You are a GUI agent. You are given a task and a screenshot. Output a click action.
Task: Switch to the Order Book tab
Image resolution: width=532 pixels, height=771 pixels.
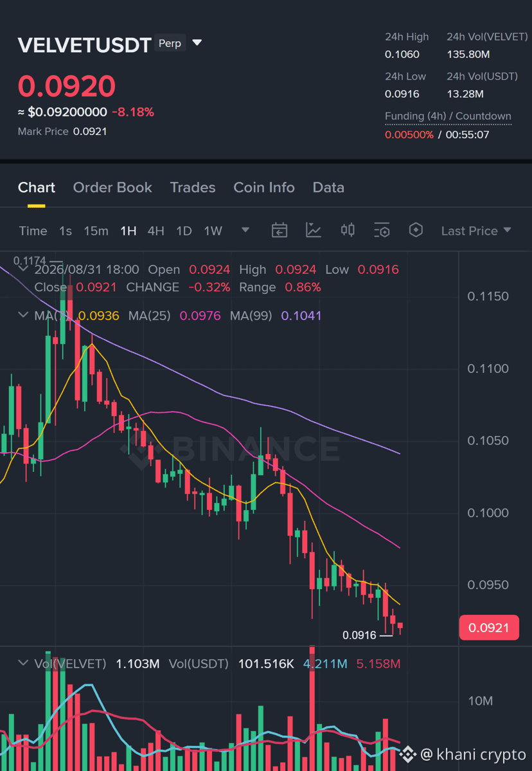tap(112, 187)
